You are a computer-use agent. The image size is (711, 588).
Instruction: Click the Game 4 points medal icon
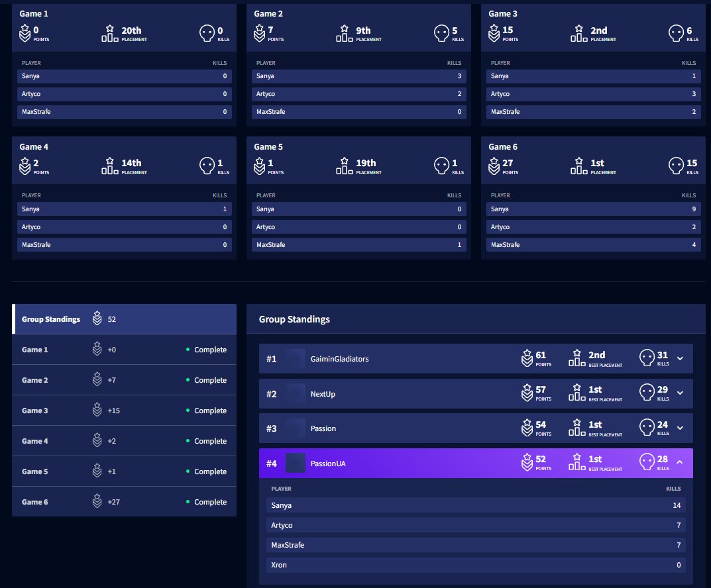[25, 166]
